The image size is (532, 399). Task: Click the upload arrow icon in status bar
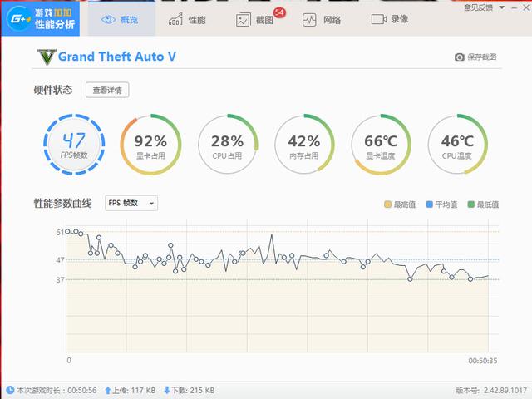point(108,390)
